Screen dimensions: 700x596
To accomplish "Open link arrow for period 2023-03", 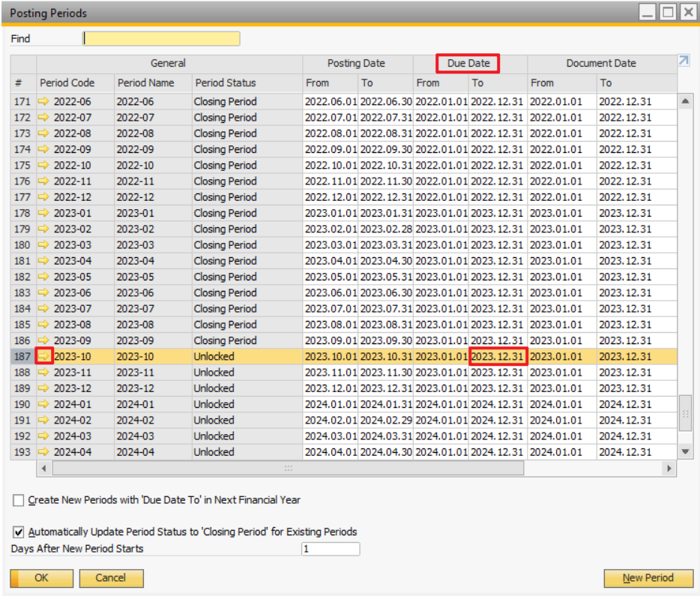I will (43, 244).
